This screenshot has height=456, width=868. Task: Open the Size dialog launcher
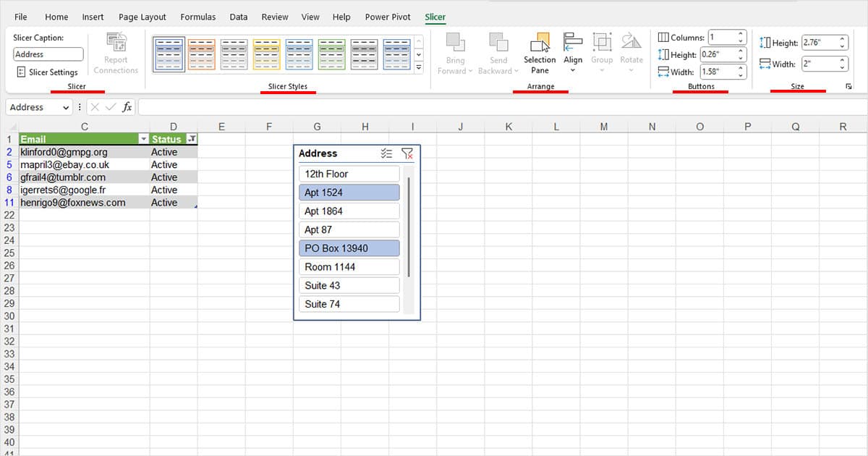click(x=848, y=85)
